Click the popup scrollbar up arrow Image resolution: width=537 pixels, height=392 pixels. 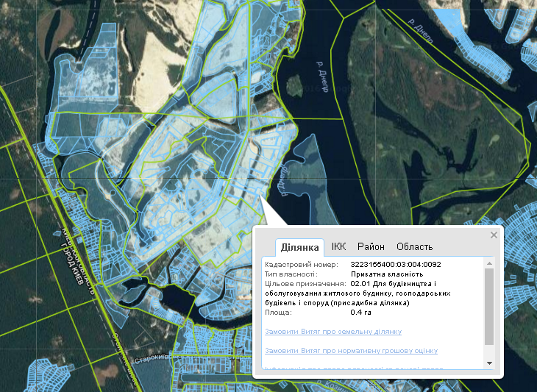tap(489, 263)
